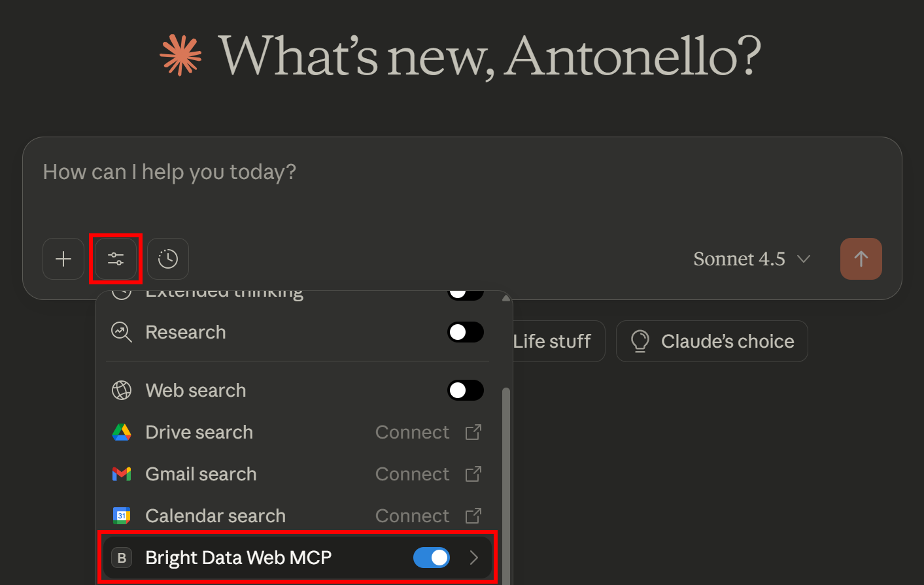
Task: Disable the Bright Data Web MCP toggle
Action: [432, 558]
